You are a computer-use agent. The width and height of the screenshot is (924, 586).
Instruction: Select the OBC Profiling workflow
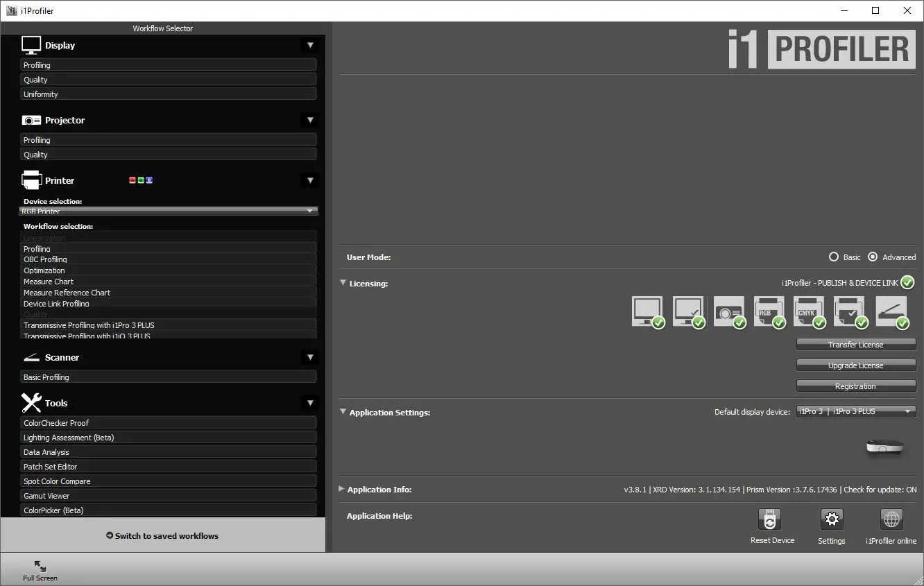point(169,259)
